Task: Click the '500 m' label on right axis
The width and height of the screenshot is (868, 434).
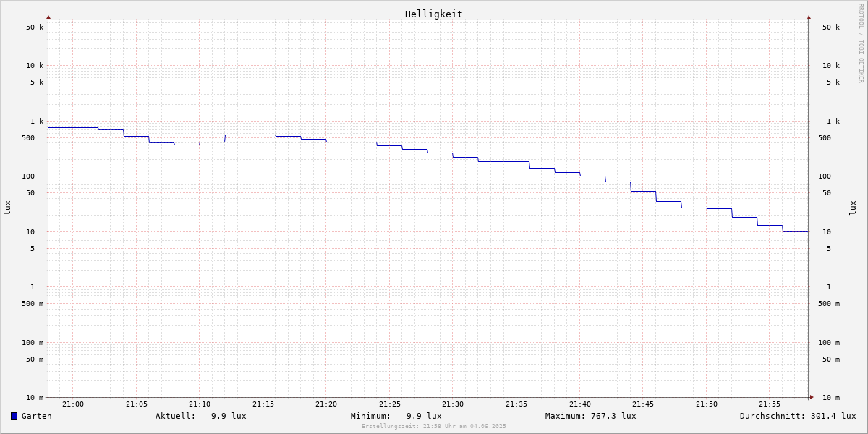Action: [x=829, y=304]
